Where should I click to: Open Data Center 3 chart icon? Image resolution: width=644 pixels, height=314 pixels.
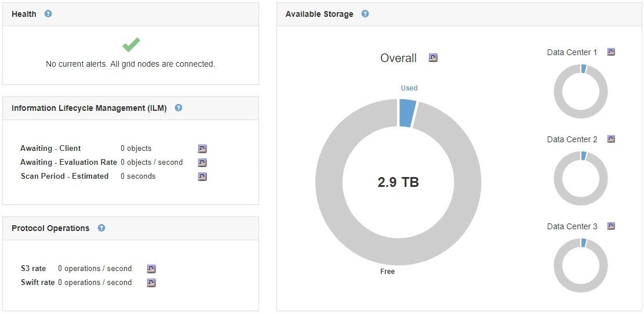click(611, 226)
